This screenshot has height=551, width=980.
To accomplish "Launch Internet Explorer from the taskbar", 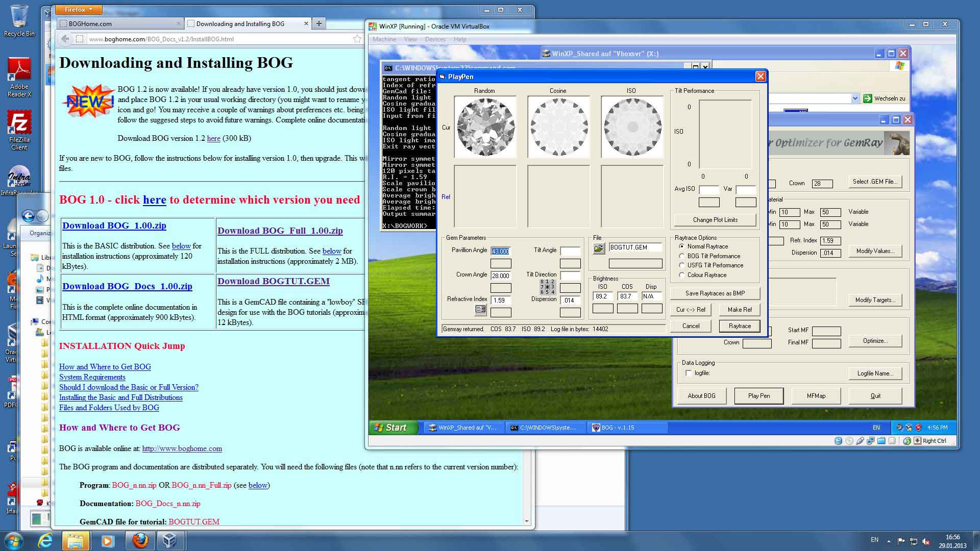I will (x=45, y=540).
